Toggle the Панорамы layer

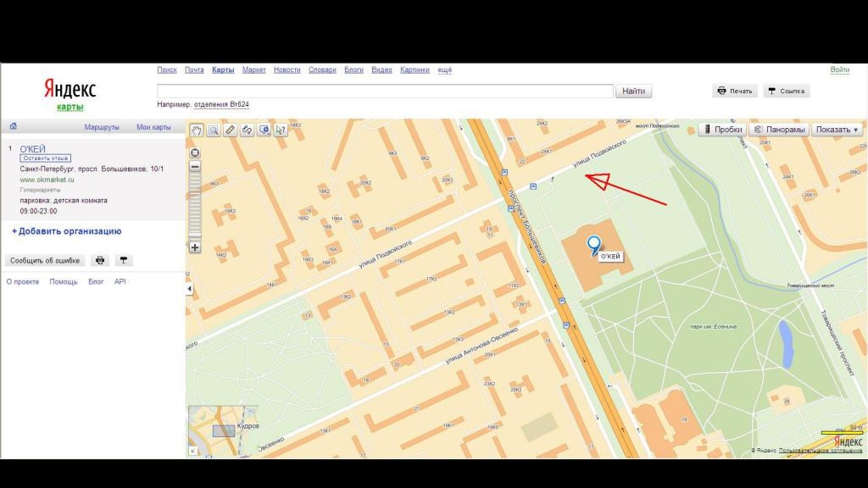[x=780, y=130]
